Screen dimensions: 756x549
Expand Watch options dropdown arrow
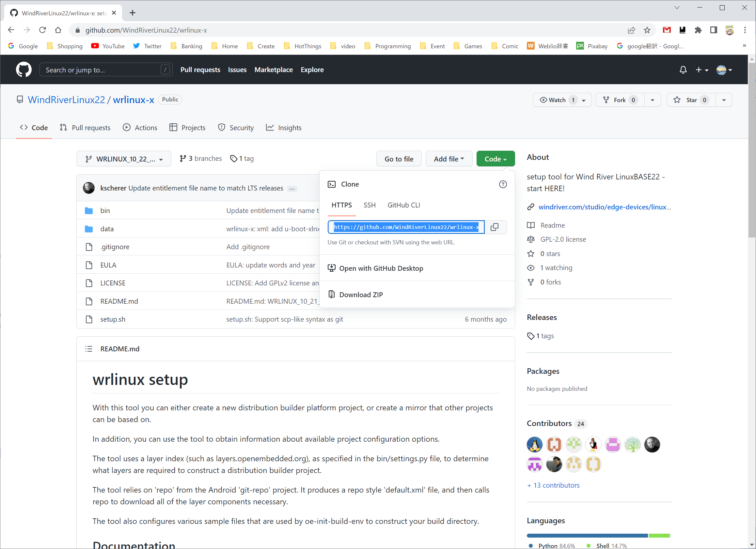click(x=584, y=100)
